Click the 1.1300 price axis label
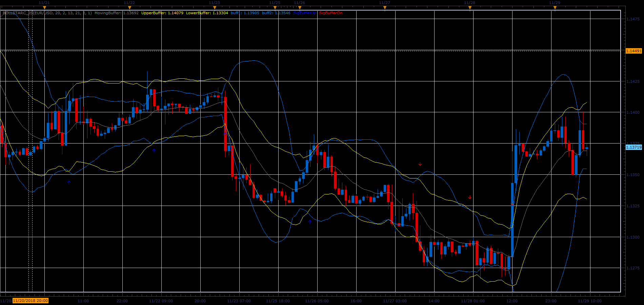 [x=633, y=237]
